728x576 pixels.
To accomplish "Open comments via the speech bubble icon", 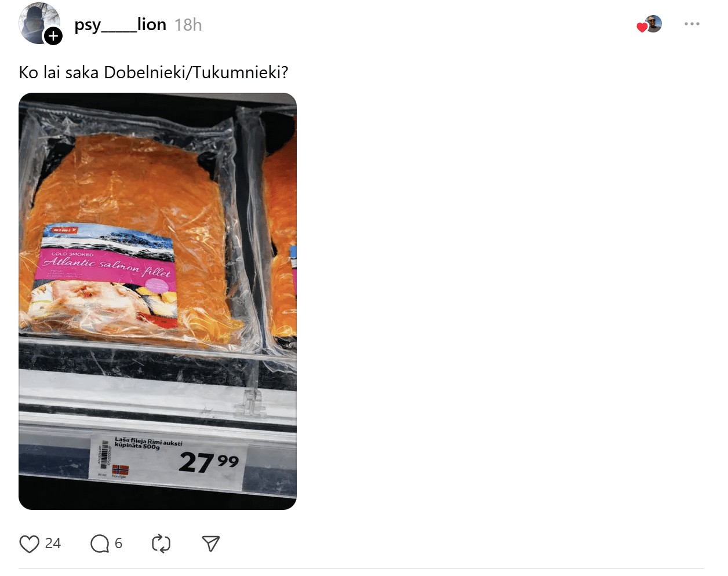I will [x=100, y=544].
